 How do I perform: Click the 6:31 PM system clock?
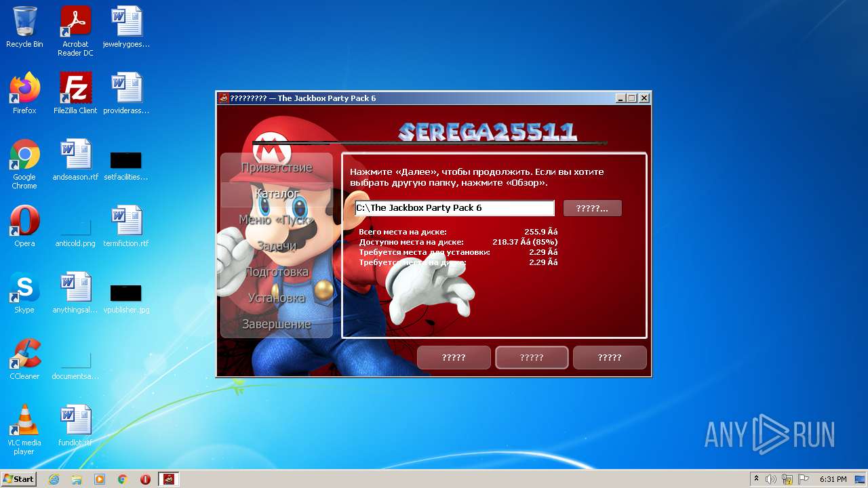[x=833, y=479]
